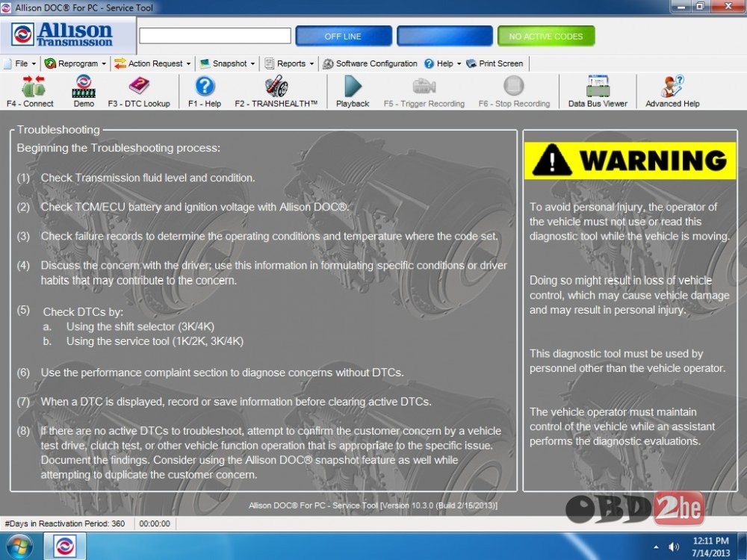Open the Windows Start menu
Viewport: 747px width, 560px height.
coord(18,547)
